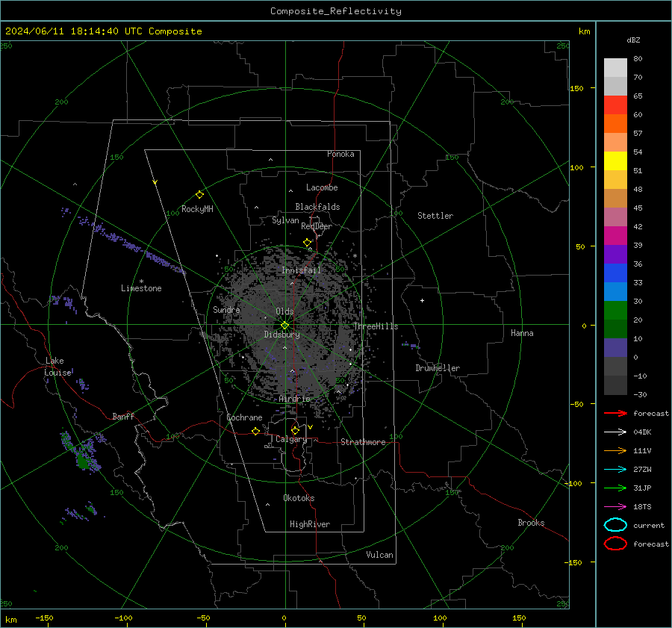Click the Drumheller city label
672x628 pixels.
[x=438, y=368]
